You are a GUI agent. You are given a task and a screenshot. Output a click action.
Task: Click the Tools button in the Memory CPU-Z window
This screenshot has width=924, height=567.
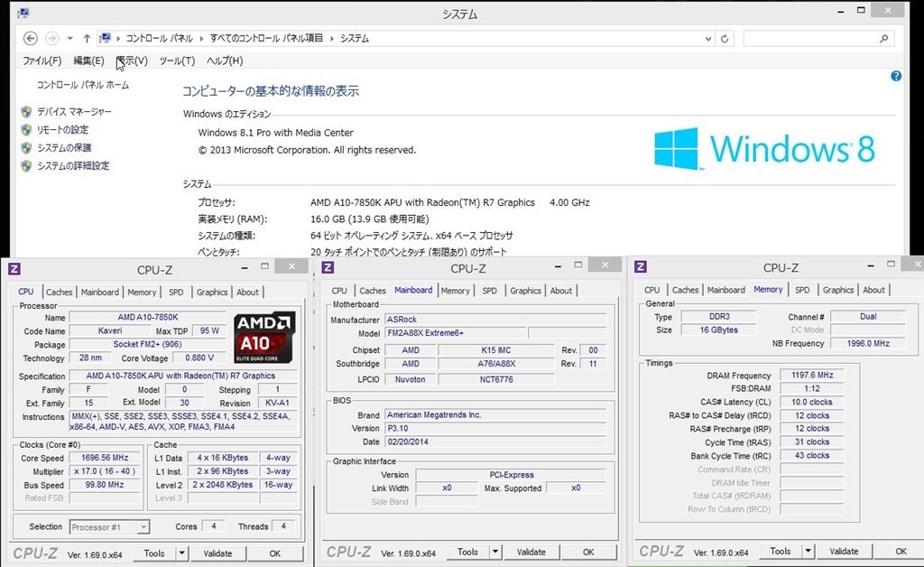tap(781, 551)
